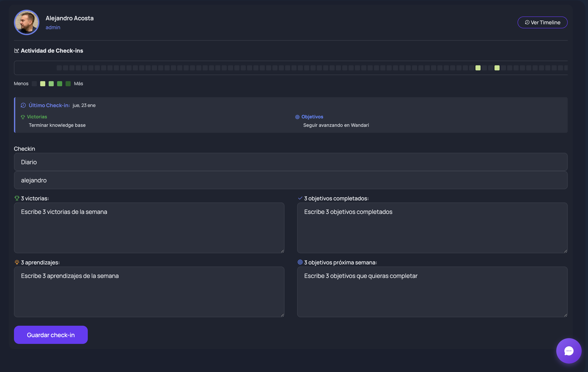This screenshot has width=588, height=372.
Task: Click the lightbulb icon beside 3 aprendizajes
Action: [x=17, y=262]
